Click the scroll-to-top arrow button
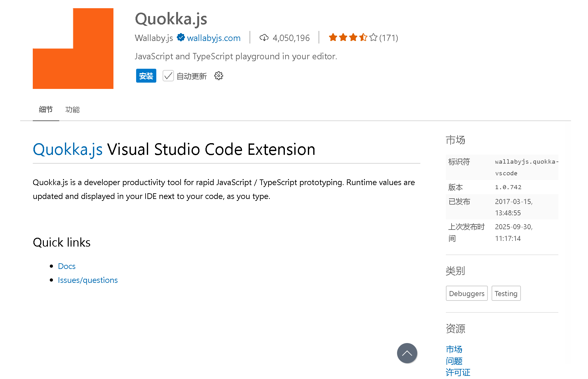This screenshot has height=379, width=588. 407,353
